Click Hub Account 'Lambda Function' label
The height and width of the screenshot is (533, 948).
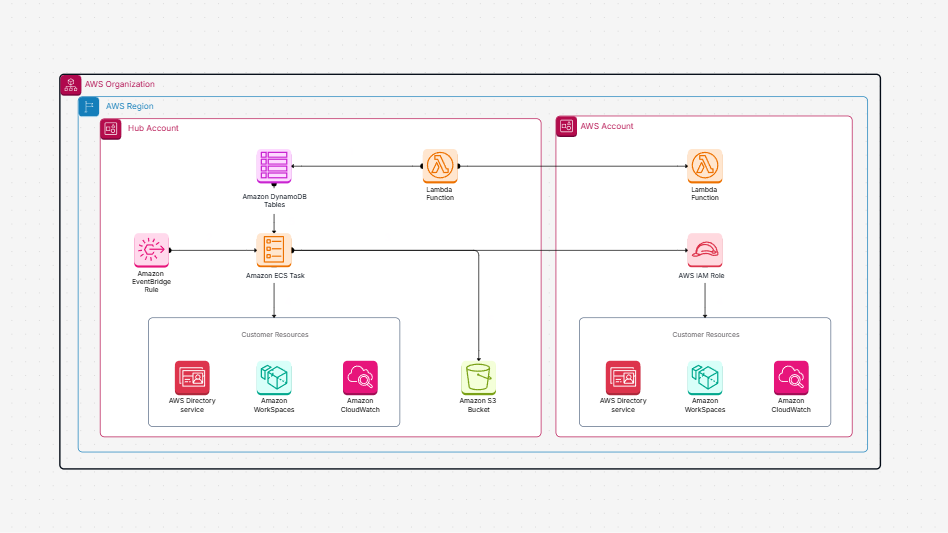440,193
